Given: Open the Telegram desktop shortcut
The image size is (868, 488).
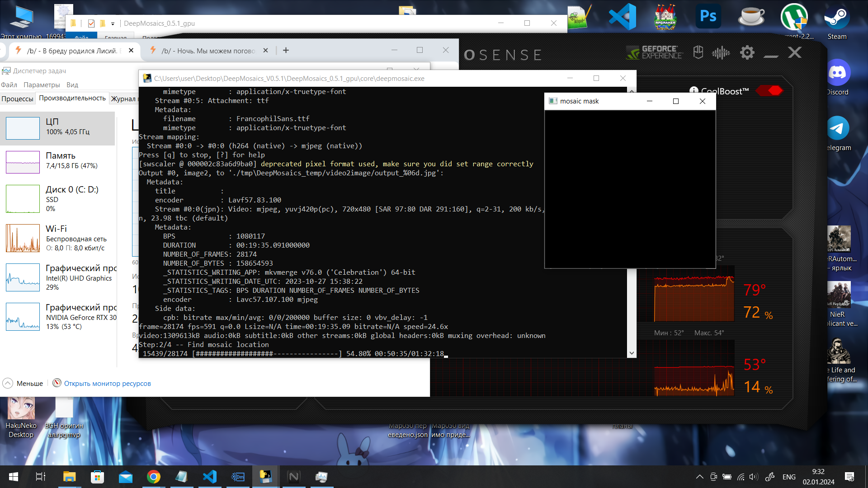Looking at the screenshot, I should (838, 128).
